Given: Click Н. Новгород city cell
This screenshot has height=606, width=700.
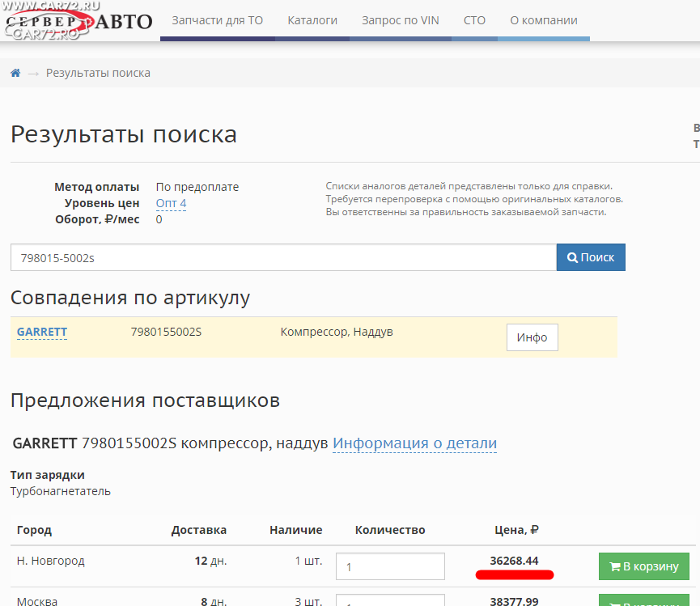Looking at the screenshot, I should (51, 561).
